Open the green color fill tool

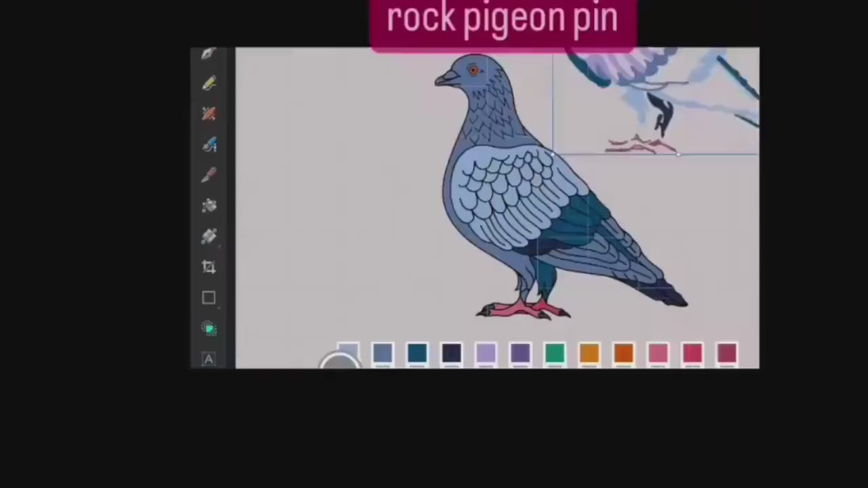pyautogui.click(x=209, y=327)
